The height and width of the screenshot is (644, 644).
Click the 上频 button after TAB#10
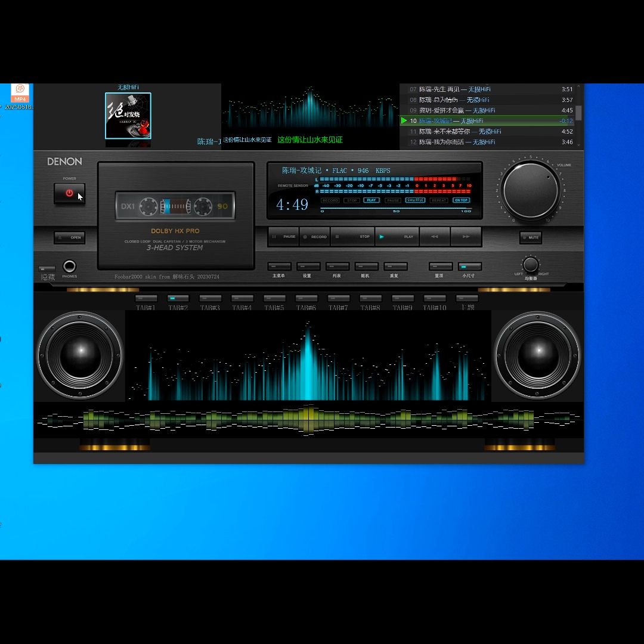(x=467, y=299)
